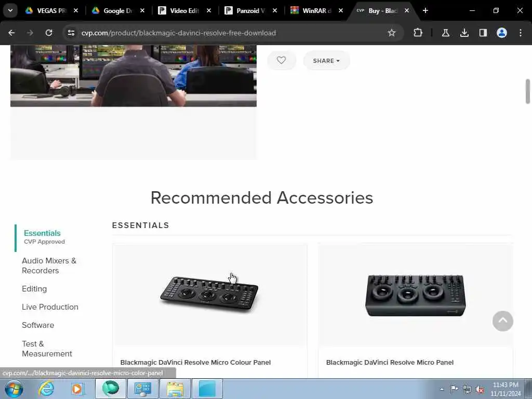Viewport: 532px width, 399px height.
Task: Open new tab with plus icon
Action: (425, 10)
